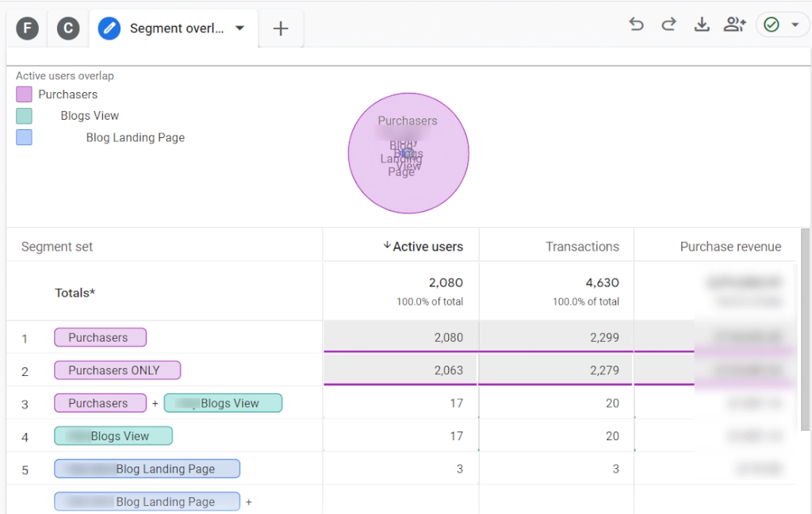The image size is (812, 514).
Task: Click the Blog Landing Page blue swatch
Action: 24,137
